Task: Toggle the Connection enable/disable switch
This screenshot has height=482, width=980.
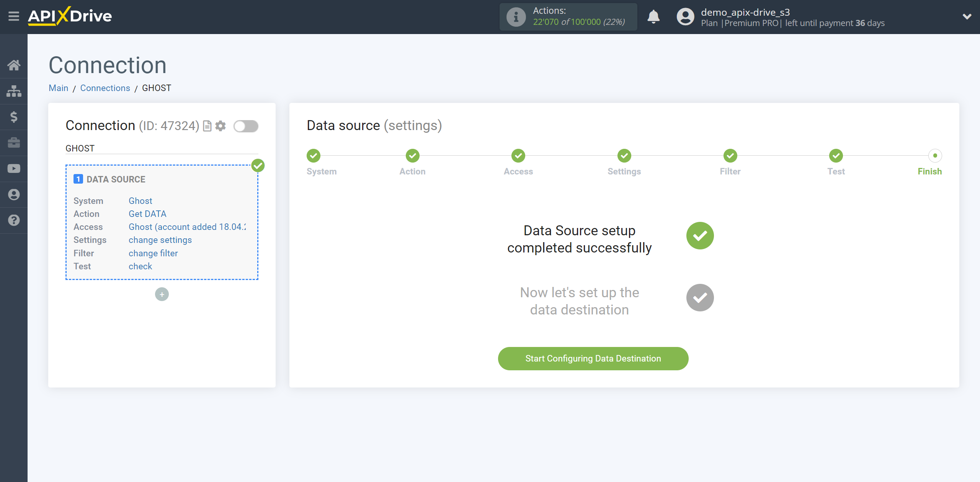Action: [x=246, y=127]
